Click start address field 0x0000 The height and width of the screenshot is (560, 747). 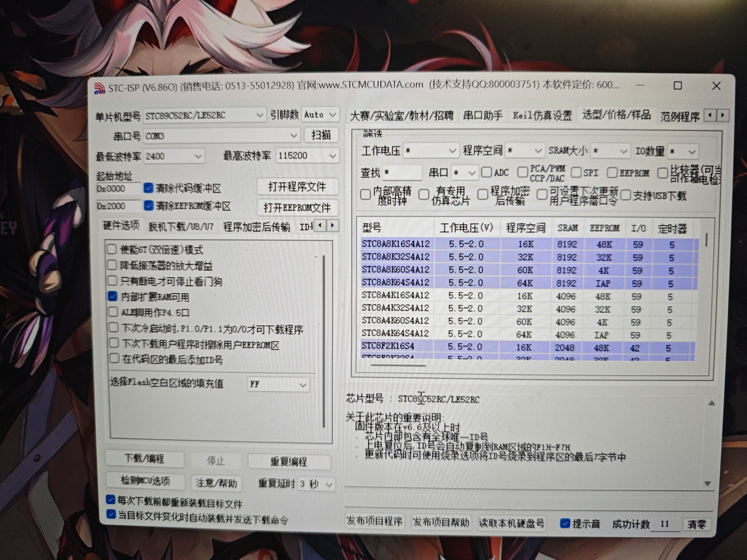[119, 188]
